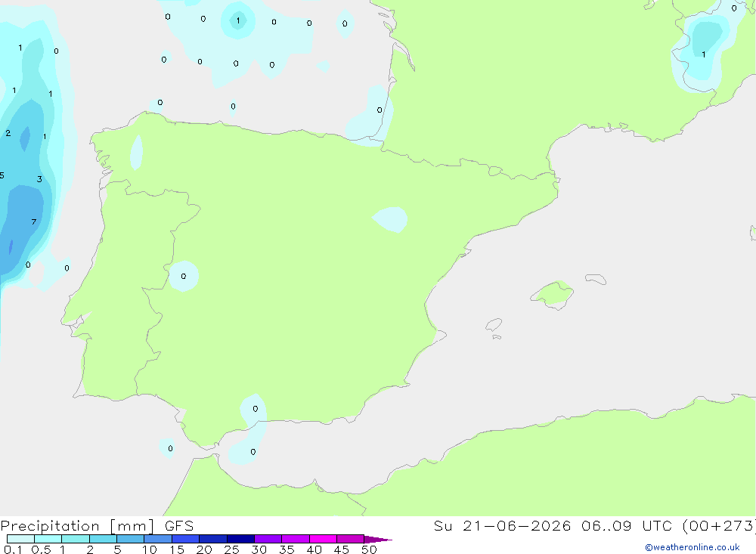Click the '2' precipitation value off Galicia

click(x=8, y=133)
